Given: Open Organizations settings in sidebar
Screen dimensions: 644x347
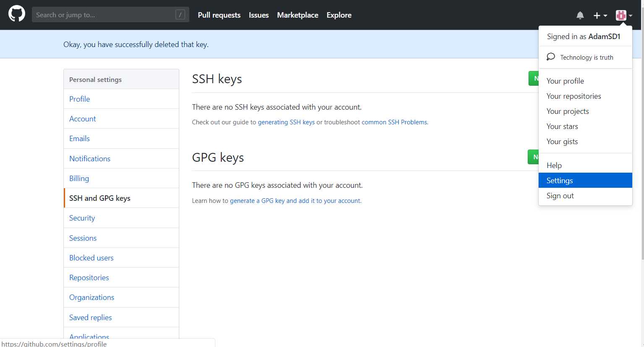Looking at the screenshot, I should [x=121, y=297].
